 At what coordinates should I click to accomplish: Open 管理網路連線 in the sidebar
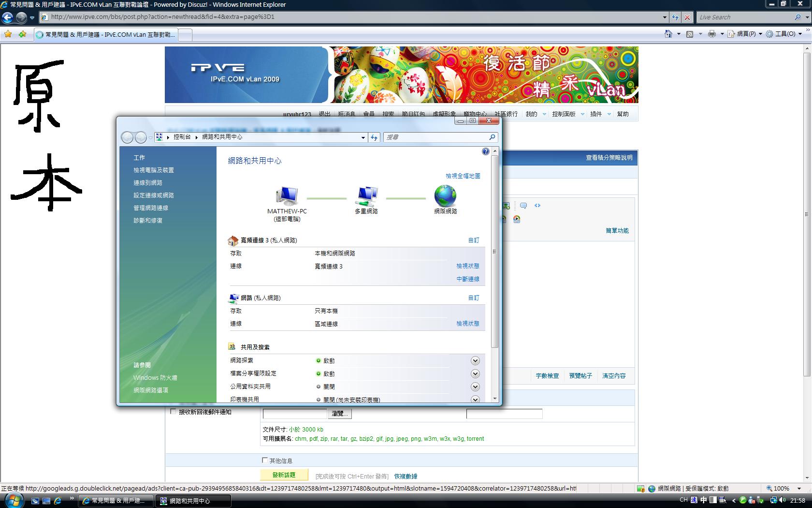[151, 208]
